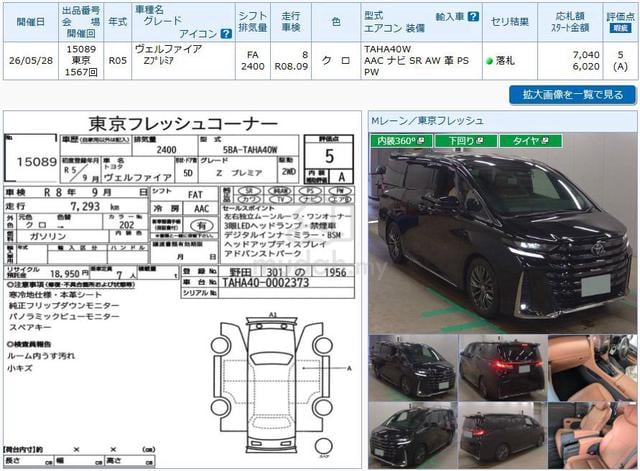The image size is (640, 471).
Task: Click the クロ color cell in the table
Action: click(x=336, y=61)
